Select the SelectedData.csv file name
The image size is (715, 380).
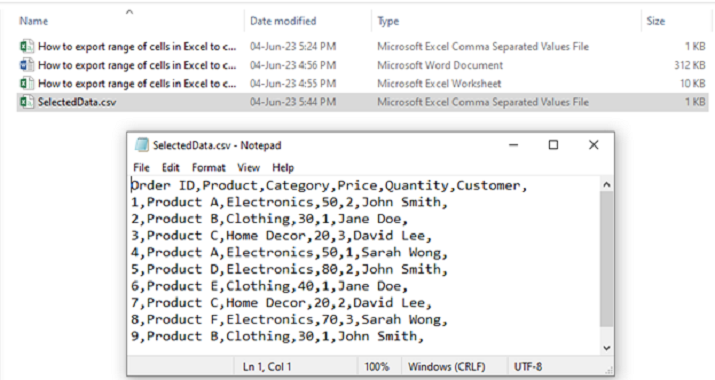tap(77, 102)
